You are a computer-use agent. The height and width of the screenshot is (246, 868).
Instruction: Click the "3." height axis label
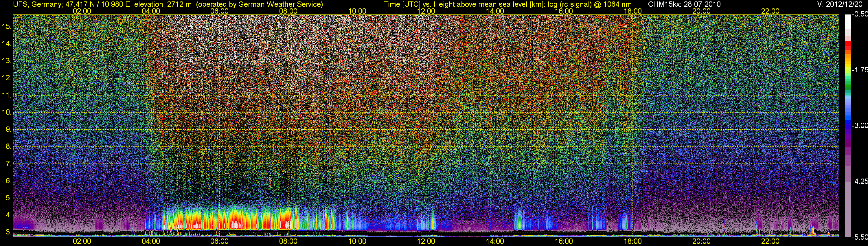pyautogui.click(x=9, y=232)
